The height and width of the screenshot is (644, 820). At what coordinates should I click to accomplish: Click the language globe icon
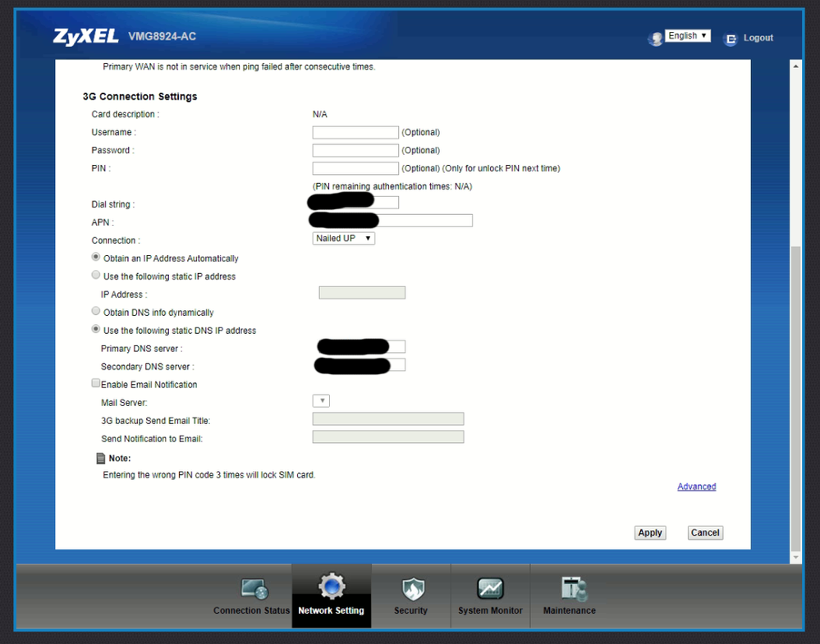[655, 39]
